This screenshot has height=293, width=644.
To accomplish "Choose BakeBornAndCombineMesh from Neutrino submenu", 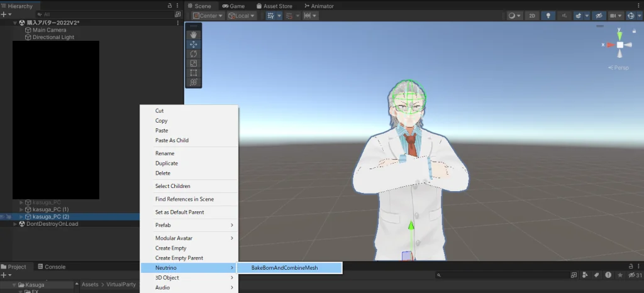I will 289,268.
